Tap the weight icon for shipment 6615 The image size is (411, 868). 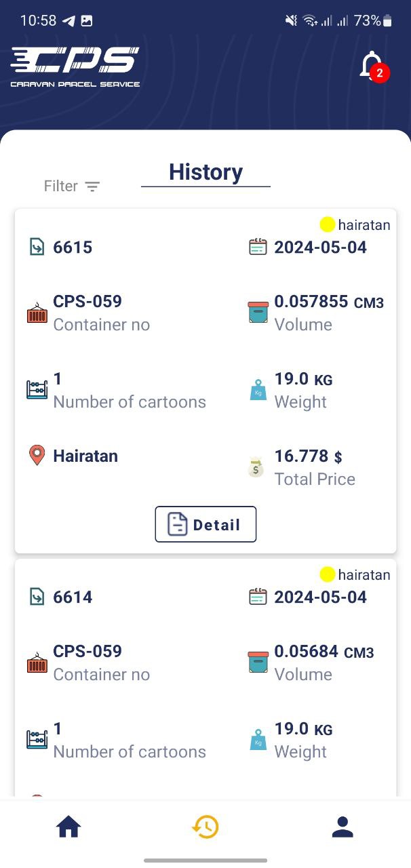258,390
